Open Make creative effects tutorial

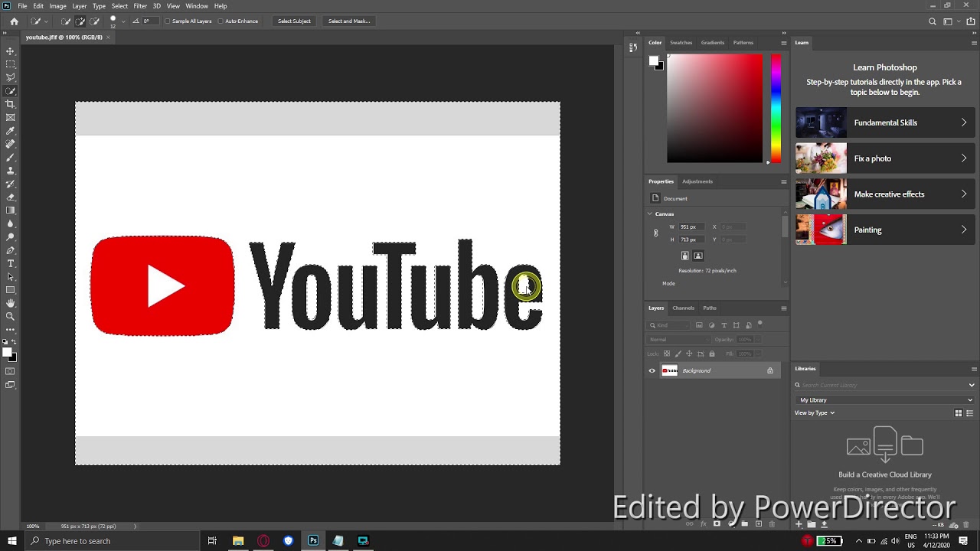[x=885, y=194]
